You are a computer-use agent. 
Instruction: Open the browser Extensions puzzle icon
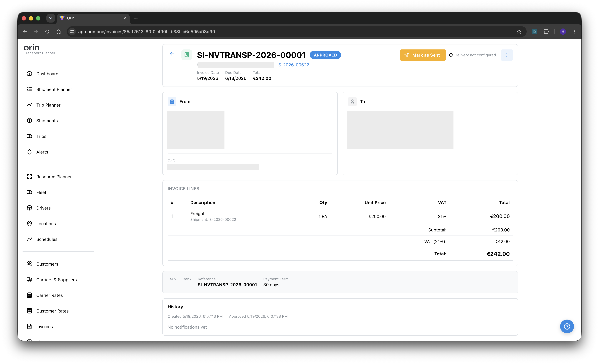(546, 32)
